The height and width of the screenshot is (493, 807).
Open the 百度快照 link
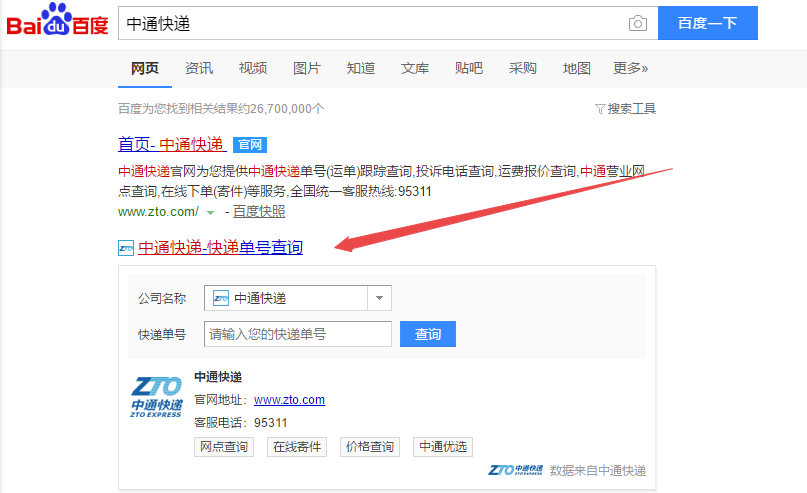259,212
